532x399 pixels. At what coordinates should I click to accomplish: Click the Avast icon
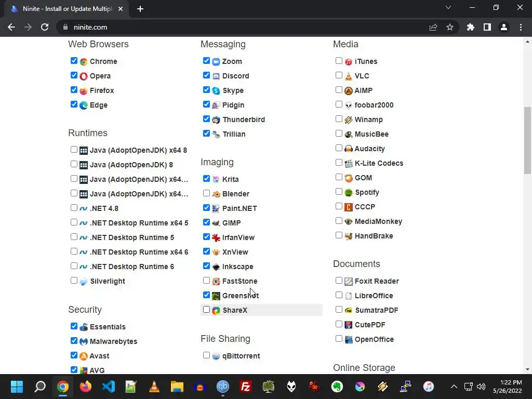[x=84, y=356]
